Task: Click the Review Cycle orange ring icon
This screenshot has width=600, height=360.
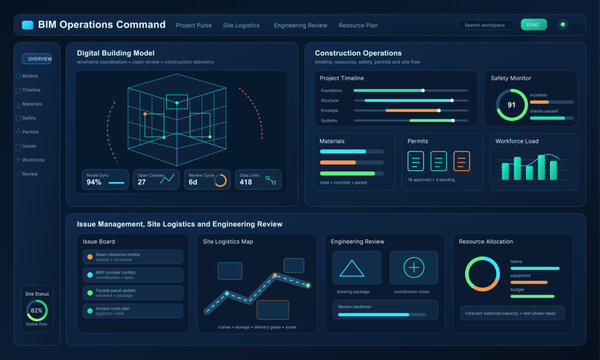Action: tap(220, 180)
